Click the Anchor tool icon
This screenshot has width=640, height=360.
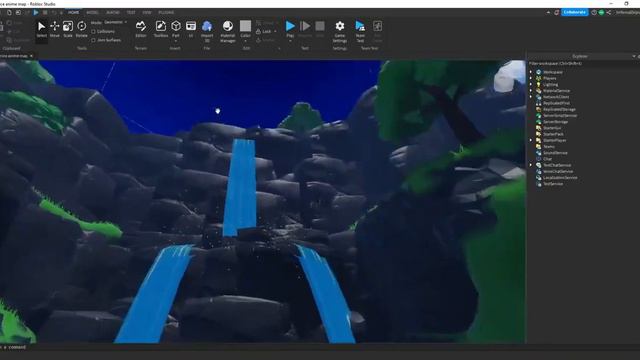pyautogui.click(x=258, y=40)
